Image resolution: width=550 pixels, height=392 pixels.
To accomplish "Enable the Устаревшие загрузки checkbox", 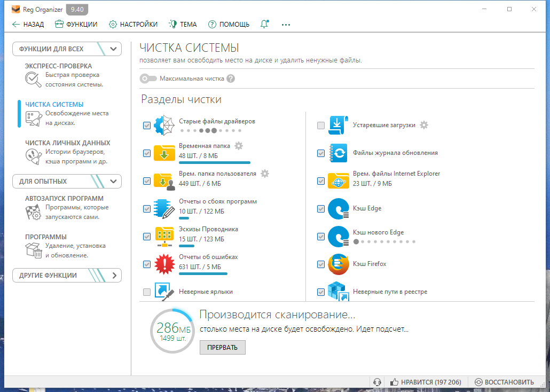I will pyautogui.click(x=320, y=126).
